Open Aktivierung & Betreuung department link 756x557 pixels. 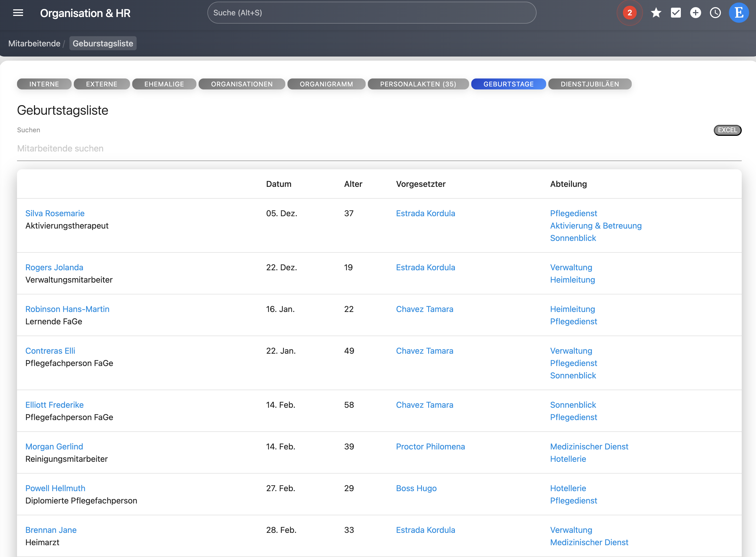click(x=596, y=226)
